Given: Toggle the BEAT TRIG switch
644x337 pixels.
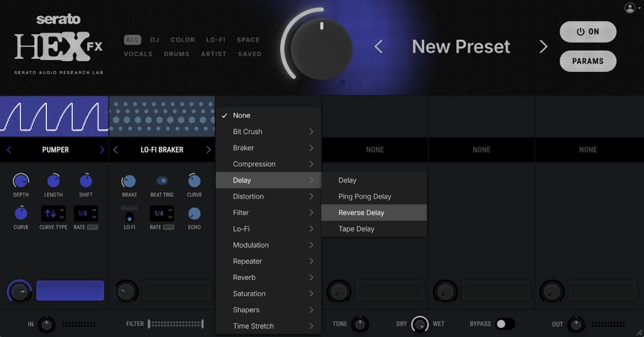Looking at the screenshot, I should (162, 181).
